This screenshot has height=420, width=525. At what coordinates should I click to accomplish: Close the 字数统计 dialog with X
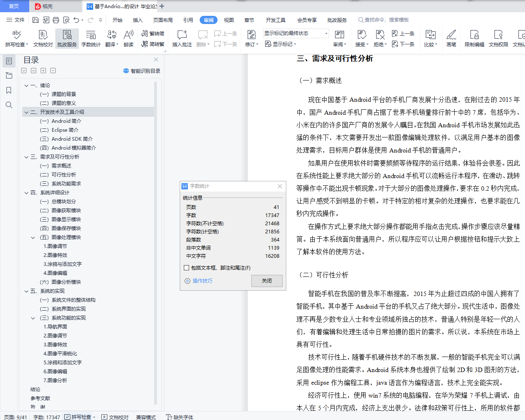[280, 186]
